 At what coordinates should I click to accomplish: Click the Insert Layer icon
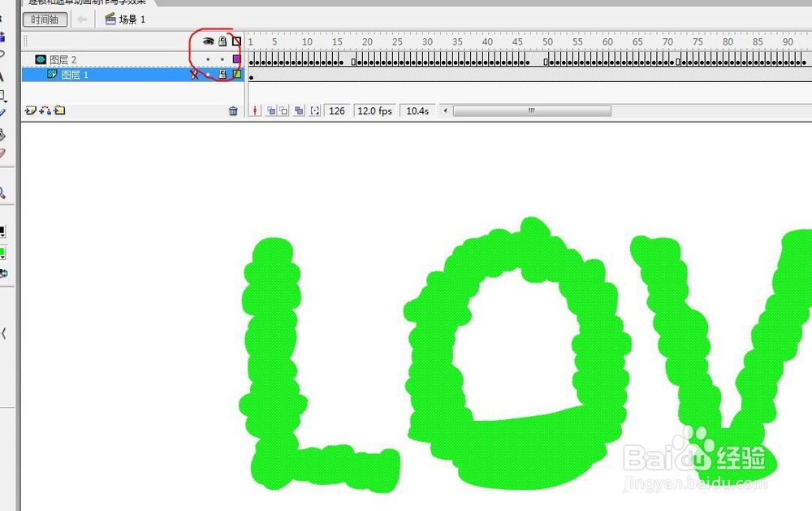point(31,110)
